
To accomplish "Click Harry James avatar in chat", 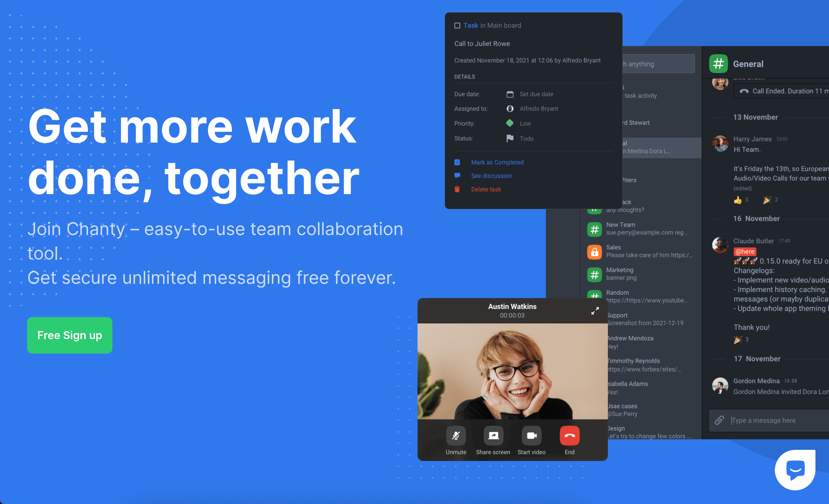I will pyautogui.click(x=720, y=144).
